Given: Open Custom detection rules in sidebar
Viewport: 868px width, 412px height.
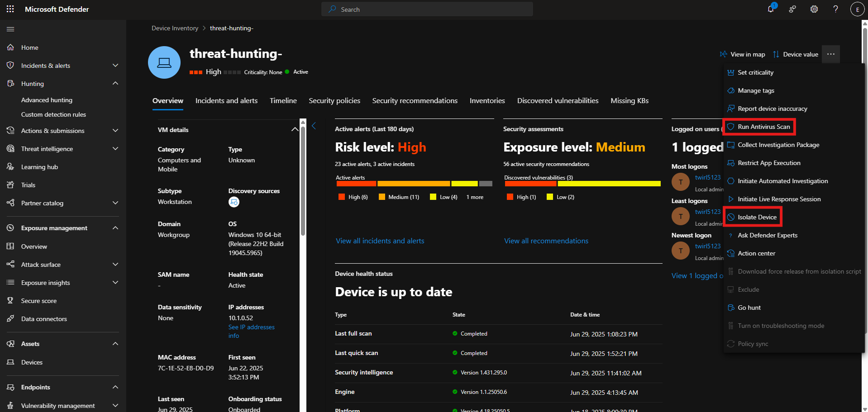Looking at the screenshot, I should (53, 114).
